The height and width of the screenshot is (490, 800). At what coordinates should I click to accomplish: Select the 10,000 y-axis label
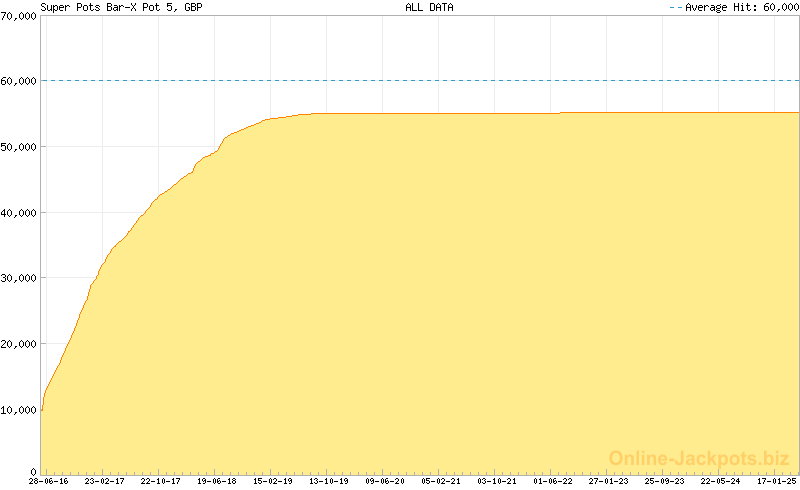tap(18, 410)
